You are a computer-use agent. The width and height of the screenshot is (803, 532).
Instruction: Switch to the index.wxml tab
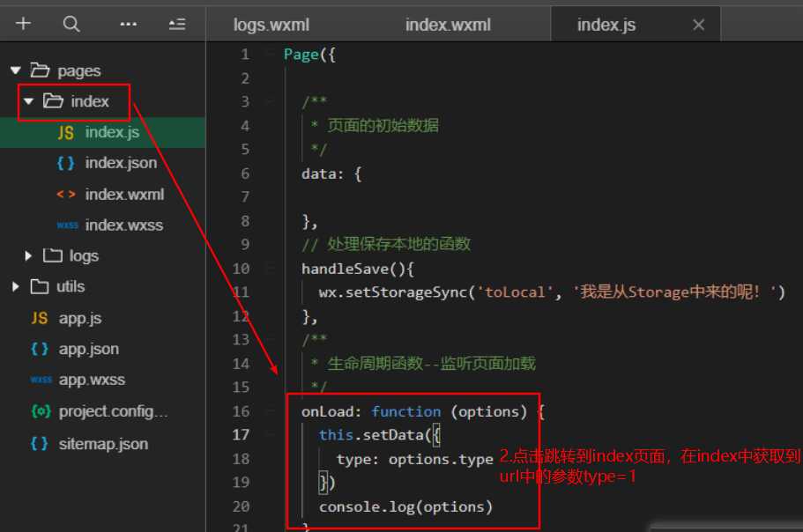click(448, 25)
